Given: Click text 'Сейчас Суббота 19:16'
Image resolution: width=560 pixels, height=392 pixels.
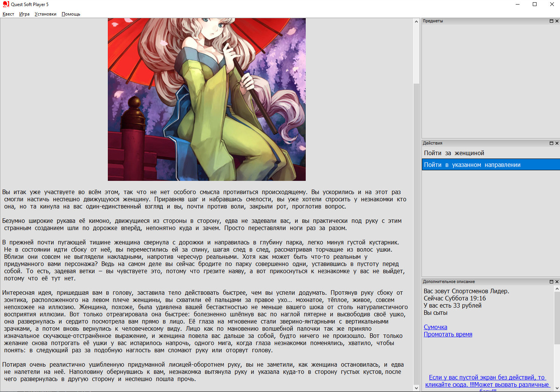Looking at the screenshot, I should [x=454, y=298].
